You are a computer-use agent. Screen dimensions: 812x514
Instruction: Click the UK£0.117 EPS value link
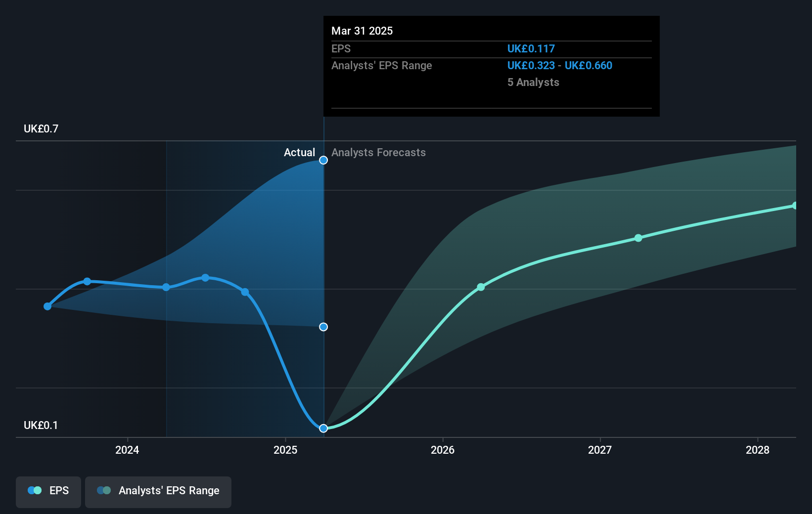click(531, 48)
